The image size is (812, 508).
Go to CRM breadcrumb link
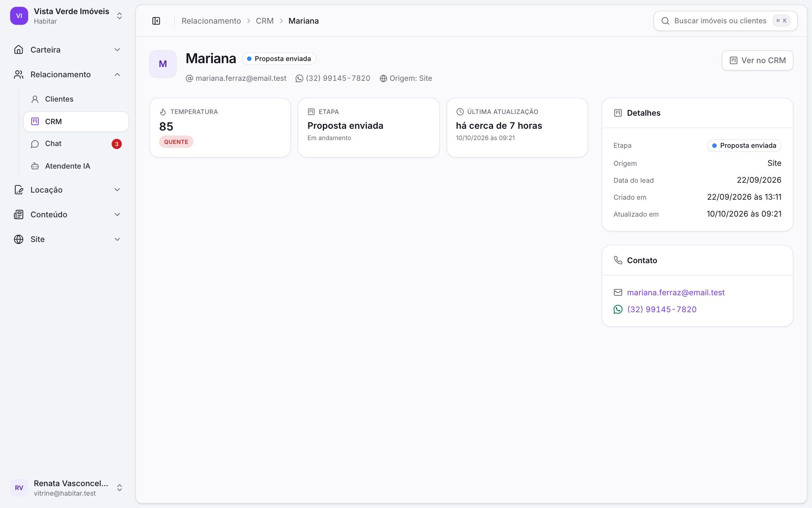(x=265, y=21)
